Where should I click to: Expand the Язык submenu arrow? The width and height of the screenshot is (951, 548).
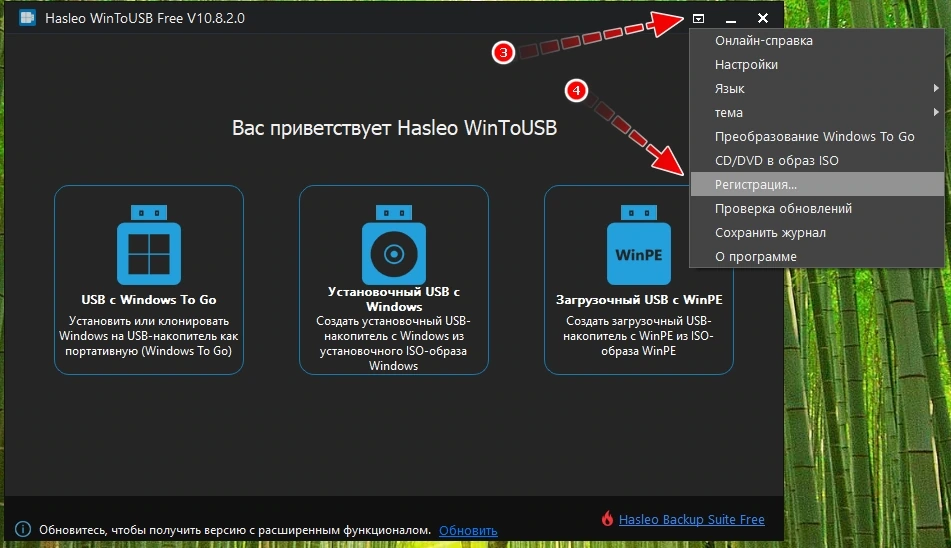[936, 88]
